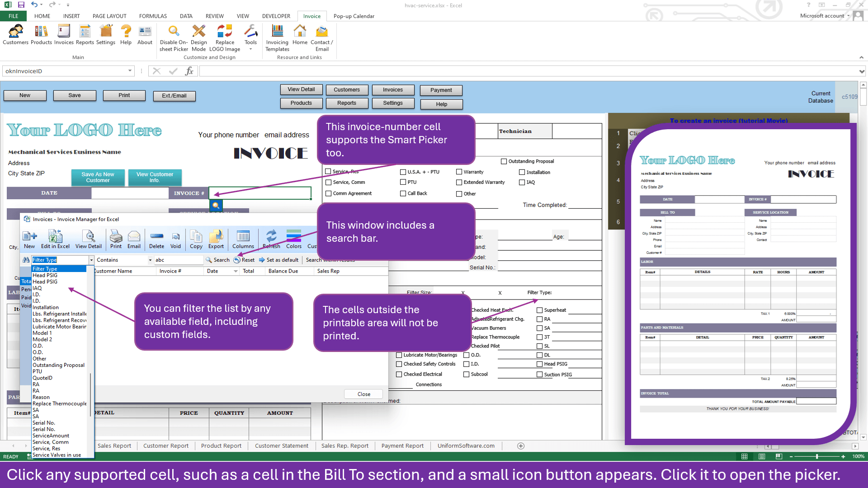This screenshot has width=868, height=488.
Task: Switch to the Payment Report sheet tab
Action: click(402, 446)
